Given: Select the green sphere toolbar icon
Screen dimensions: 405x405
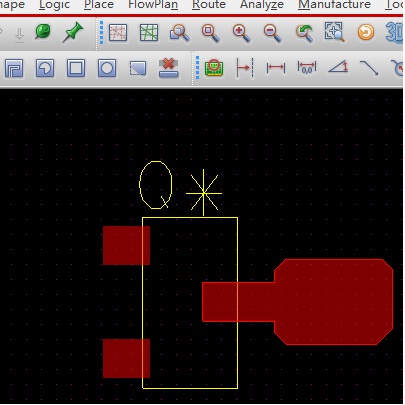Looking at the screenshot, I should click(x=43, y=32).
